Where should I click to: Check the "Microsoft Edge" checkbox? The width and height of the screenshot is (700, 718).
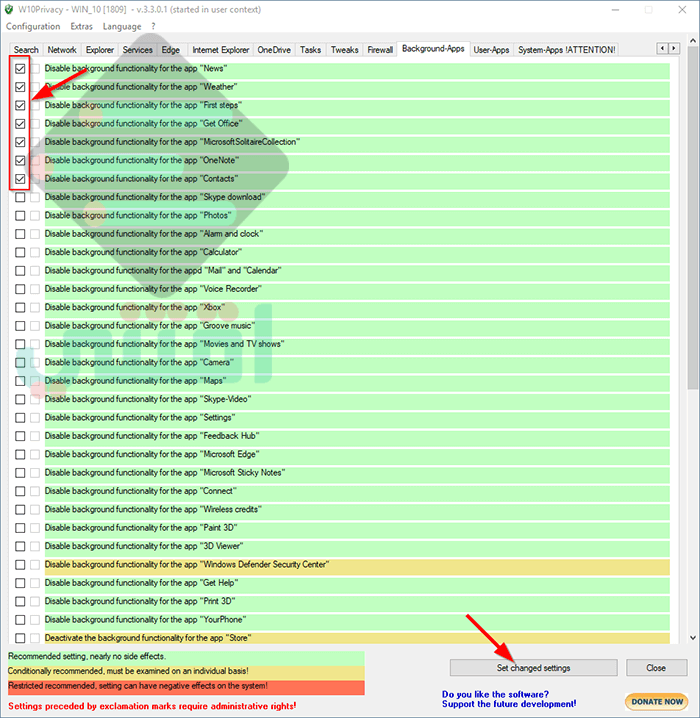20,454
